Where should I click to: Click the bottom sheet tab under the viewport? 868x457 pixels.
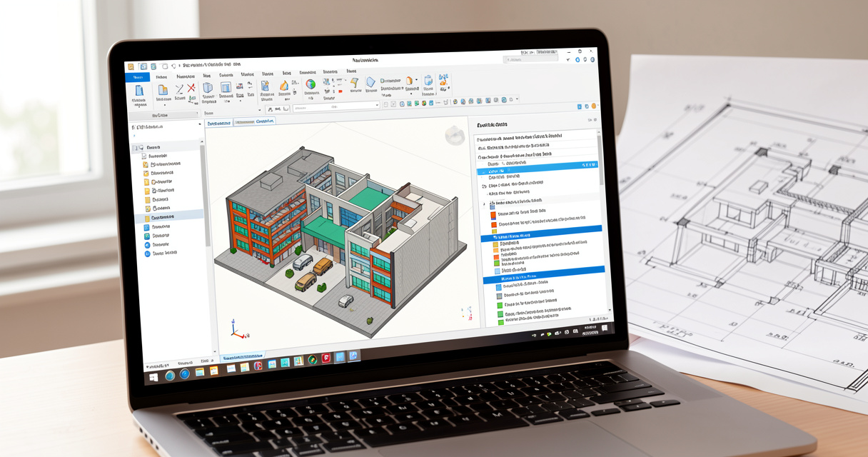[x=241, y=356]
